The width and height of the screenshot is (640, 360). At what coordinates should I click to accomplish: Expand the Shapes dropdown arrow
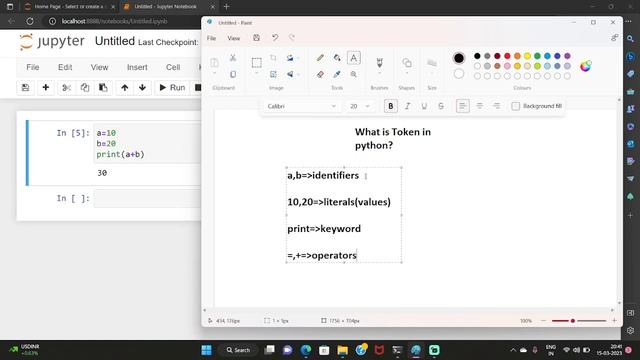click(x=407, y=74)
